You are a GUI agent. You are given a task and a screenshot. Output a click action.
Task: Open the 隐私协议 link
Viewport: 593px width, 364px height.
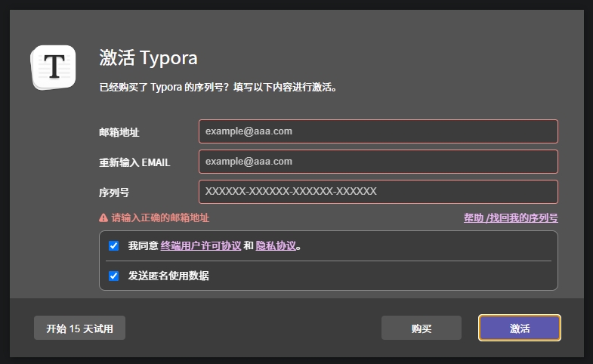click(276, 245)
